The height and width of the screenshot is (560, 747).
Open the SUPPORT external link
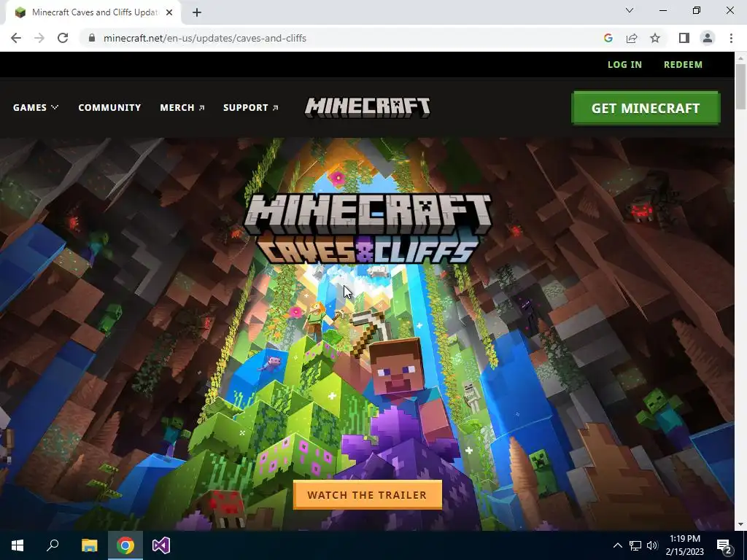(251, 108)
